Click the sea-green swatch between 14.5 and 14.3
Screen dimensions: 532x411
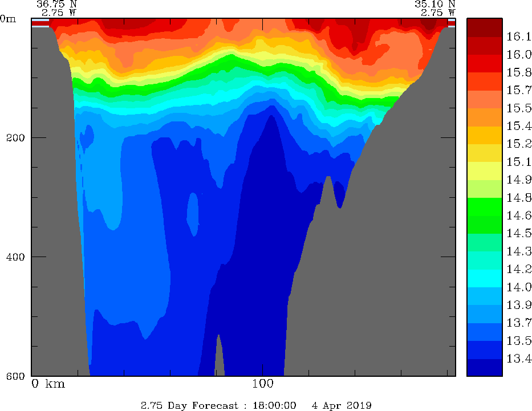(485, 242)
